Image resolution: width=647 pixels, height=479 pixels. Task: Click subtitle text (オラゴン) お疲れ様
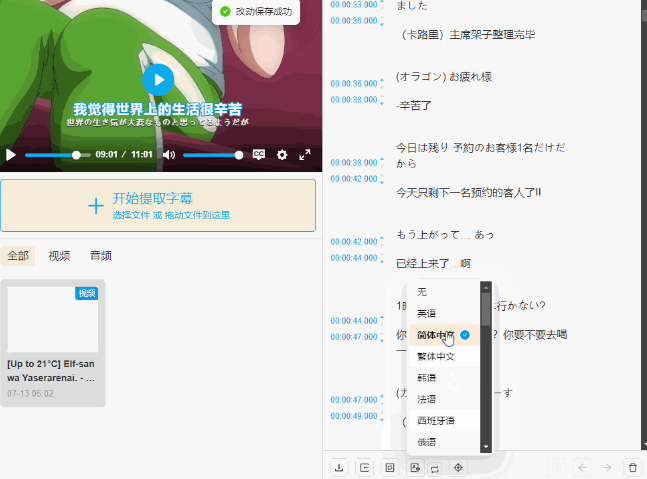[444, 77]
